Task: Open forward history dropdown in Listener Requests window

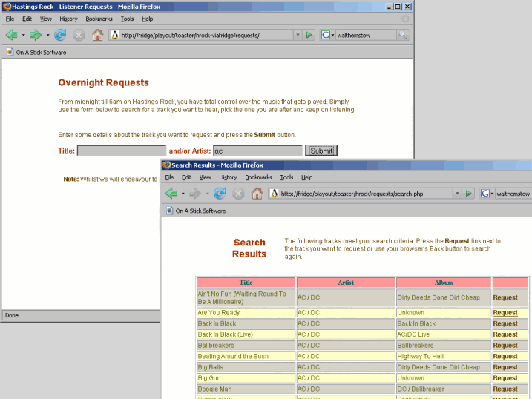Action: pyautogui.click(x=47, y=35)
